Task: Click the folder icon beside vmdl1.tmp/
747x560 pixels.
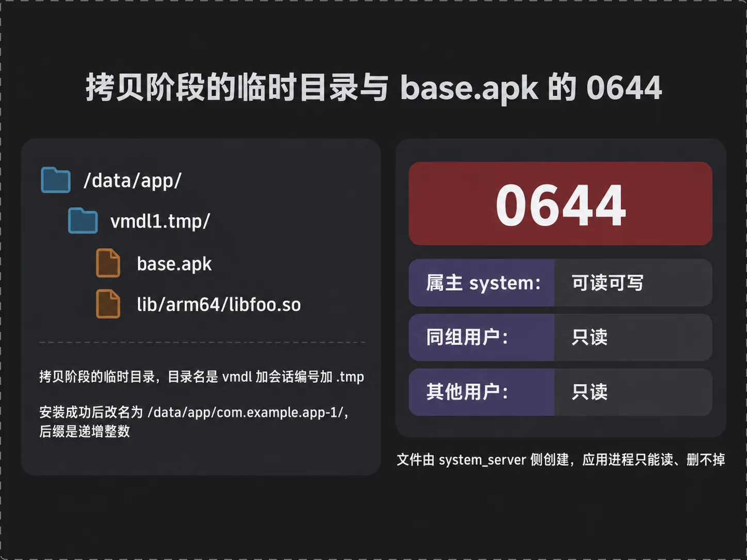Action: click(83, 221)
